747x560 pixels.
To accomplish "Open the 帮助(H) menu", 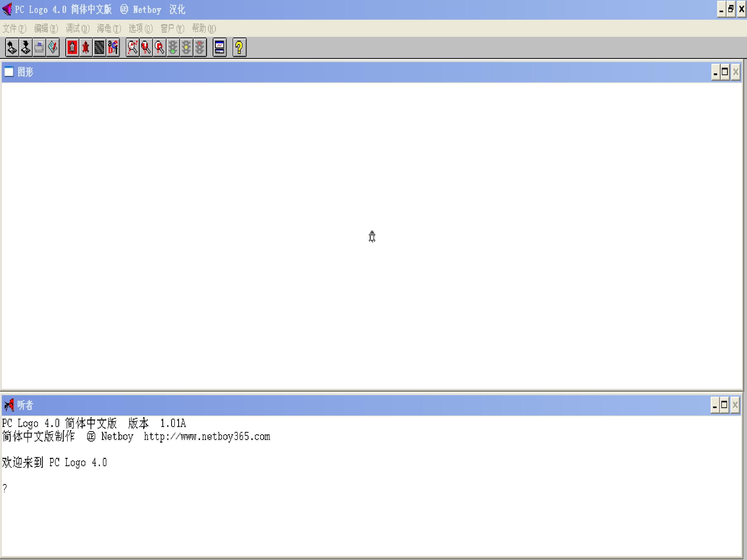I will click(204, 28).
